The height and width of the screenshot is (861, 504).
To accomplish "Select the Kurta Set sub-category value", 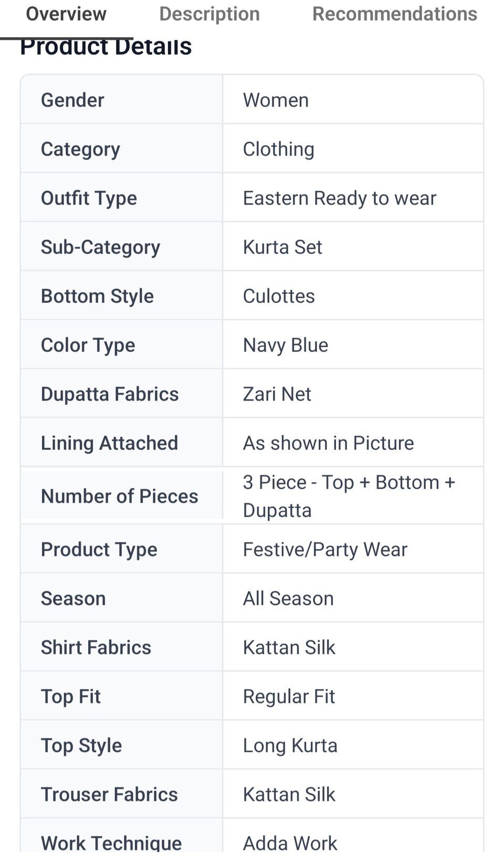I will pos(282,247).
